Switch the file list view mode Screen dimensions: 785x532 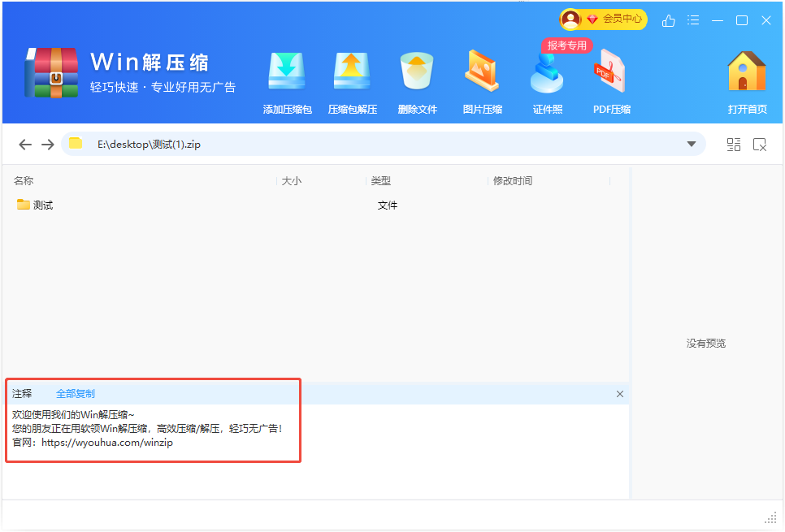[x=734, y=145]
